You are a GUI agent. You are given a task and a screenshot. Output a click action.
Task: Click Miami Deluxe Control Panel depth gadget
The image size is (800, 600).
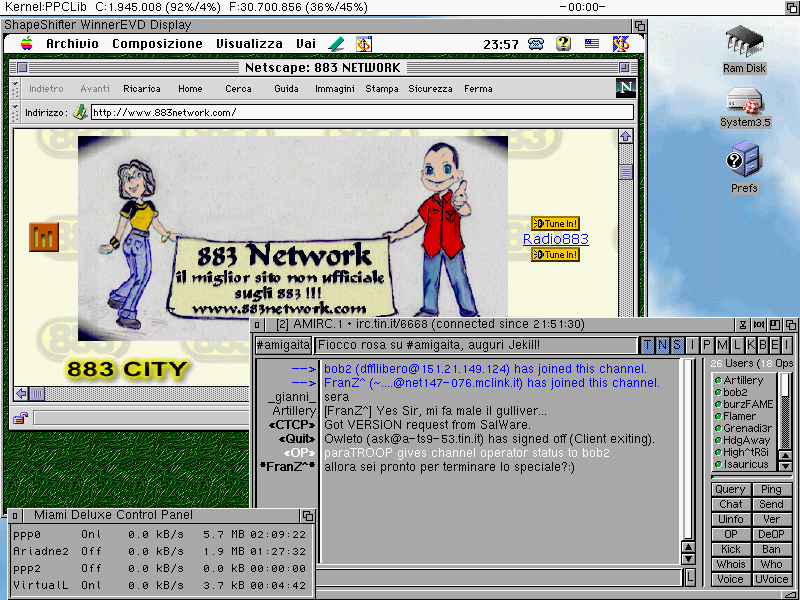308,515
